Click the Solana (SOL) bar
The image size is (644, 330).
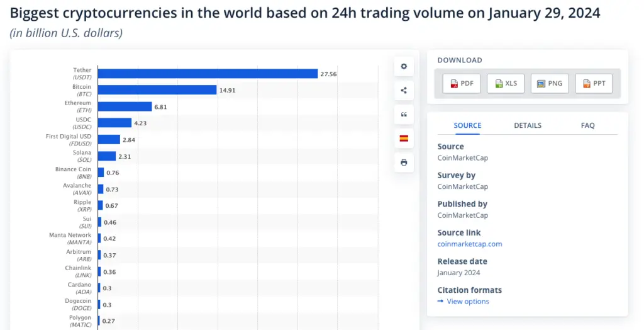pyautogui.click(x=107, y=156)
